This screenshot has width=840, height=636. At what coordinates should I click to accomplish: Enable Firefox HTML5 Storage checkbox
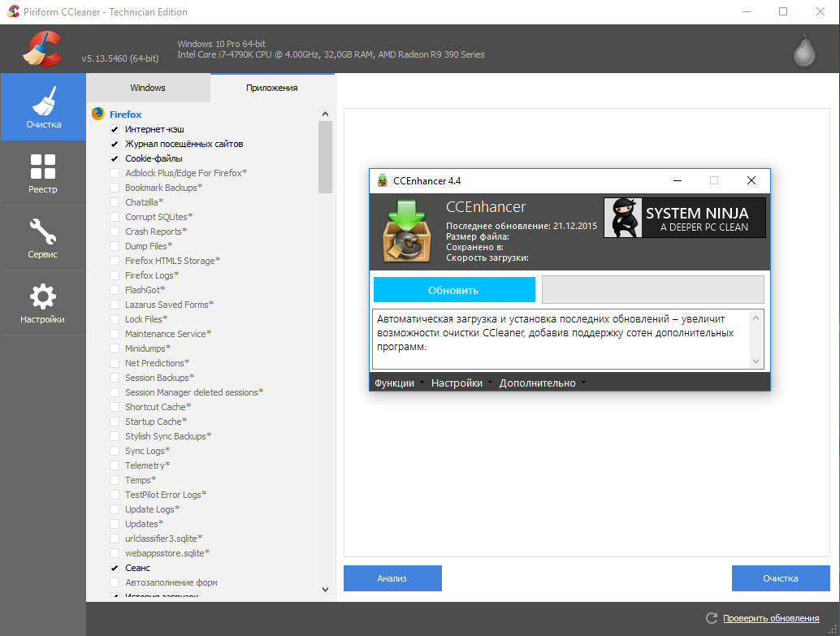point(115,261)
